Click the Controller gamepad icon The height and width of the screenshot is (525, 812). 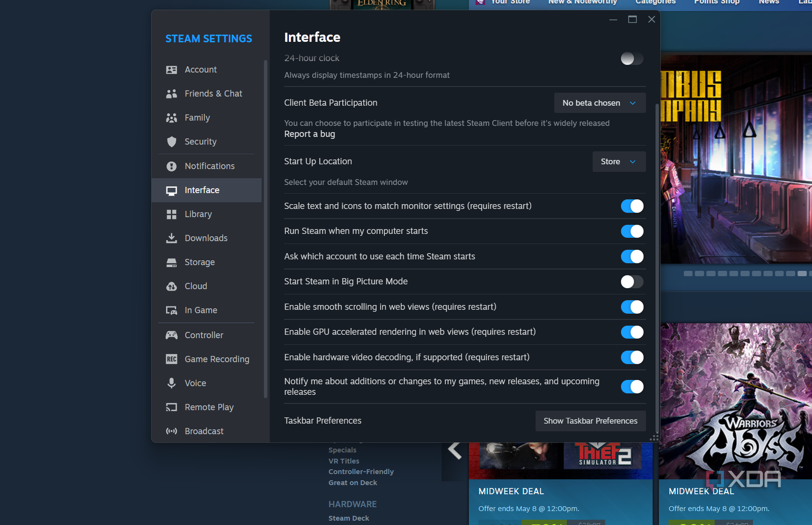point(171,335)
